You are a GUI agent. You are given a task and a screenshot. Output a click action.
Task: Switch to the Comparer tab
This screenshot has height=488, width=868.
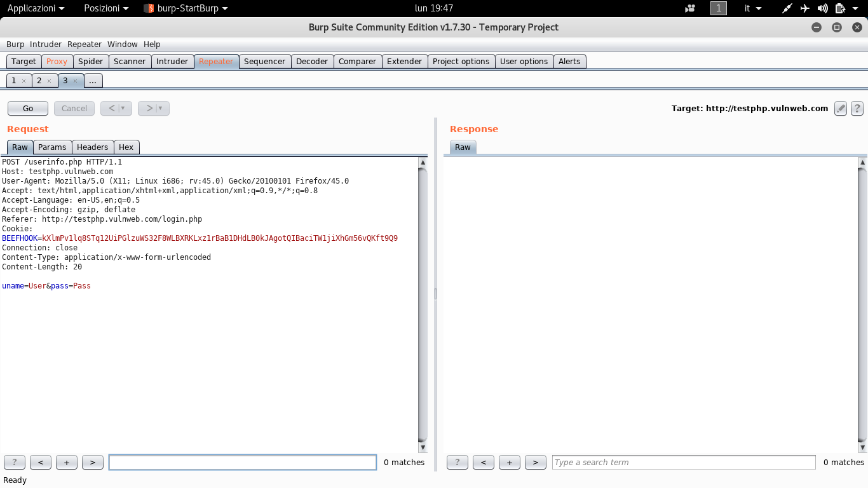(357, 62)
